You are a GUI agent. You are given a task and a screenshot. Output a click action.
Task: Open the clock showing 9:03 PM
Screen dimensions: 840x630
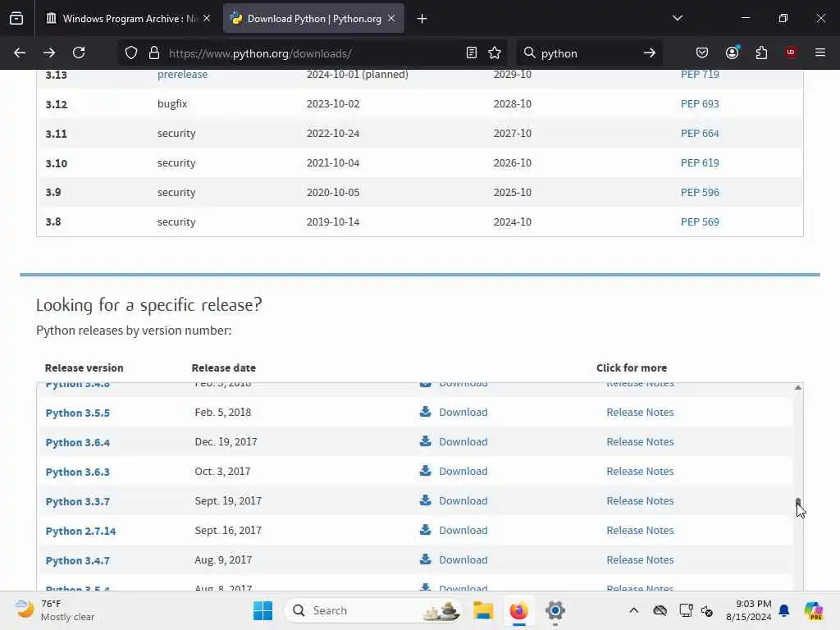748,610
